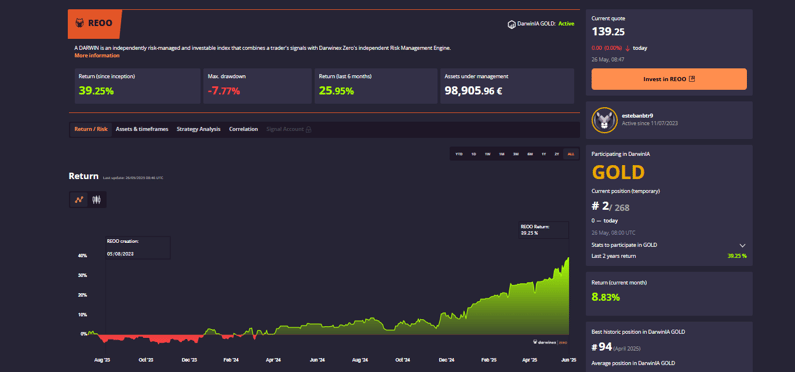Viewport: 795px width, 372px height.
Task: Click the Signal Account tab label
Action: (x=285, y=129)
